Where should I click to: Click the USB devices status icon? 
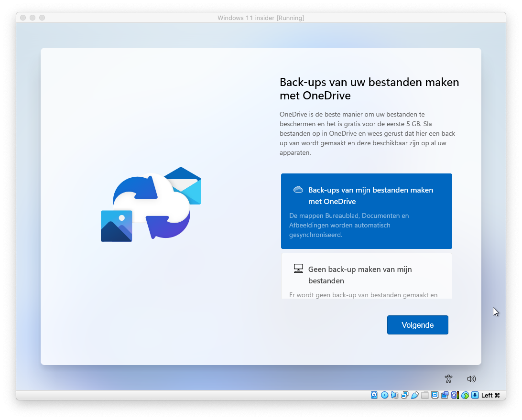pos(414,395)
